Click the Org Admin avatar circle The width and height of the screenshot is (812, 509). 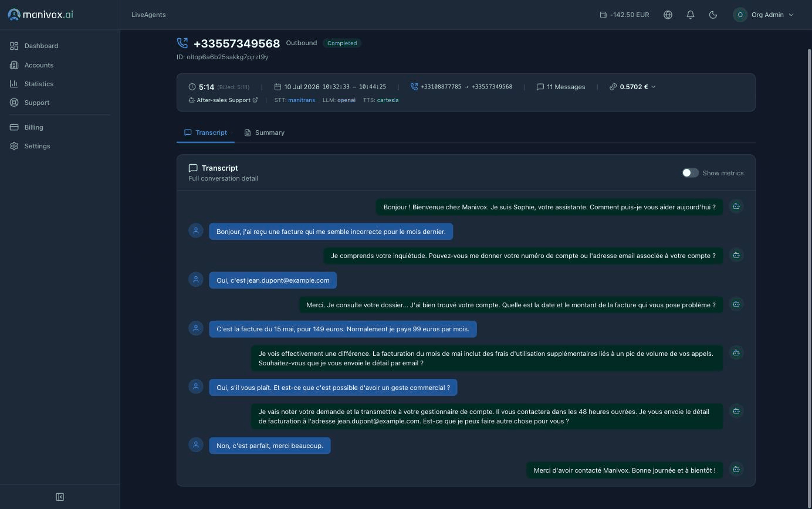pyautogui.click(x=740, y=15)
